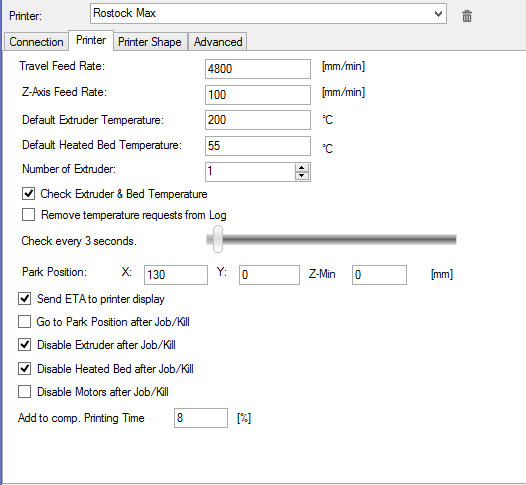Delete printer with the trash can icon

[x=467, y=16]
